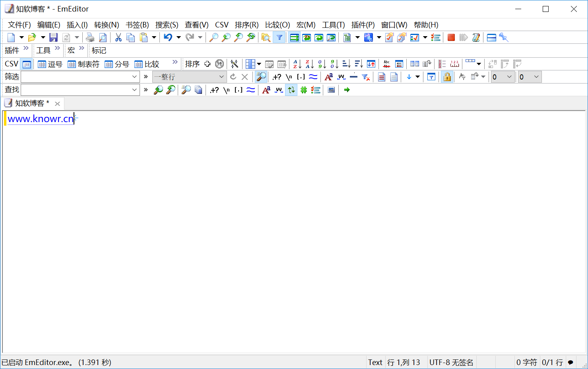Click the 比较 button in CSV toolbar
The height and width of the screenshot is (369, 588).
point(147,64)
